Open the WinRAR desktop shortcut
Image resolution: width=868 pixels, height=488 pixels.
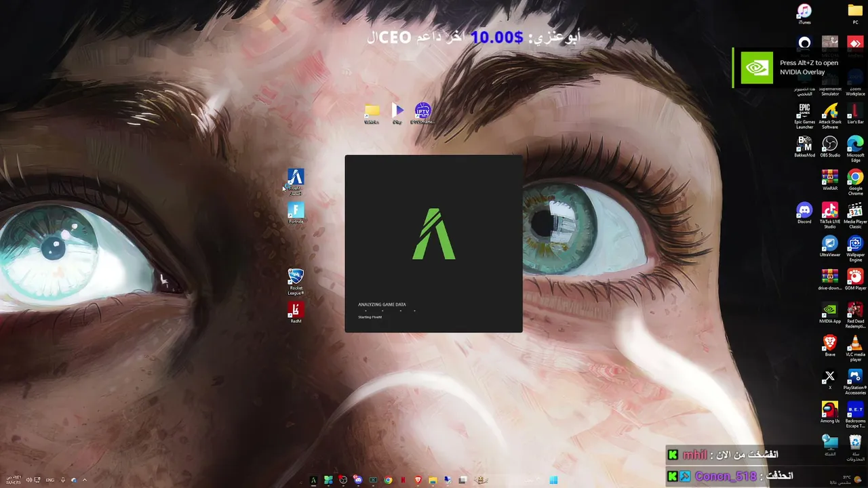click(830, 180)
